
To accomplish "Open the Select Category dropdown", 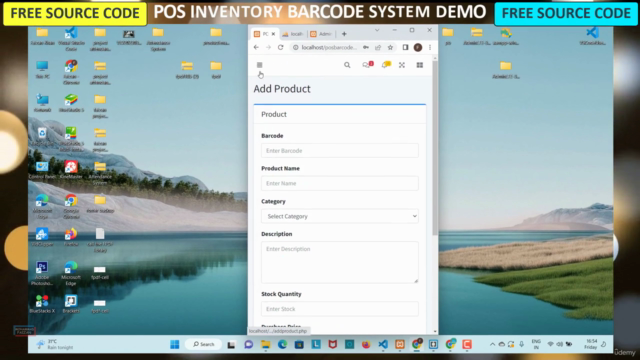I will coord(340,216).
